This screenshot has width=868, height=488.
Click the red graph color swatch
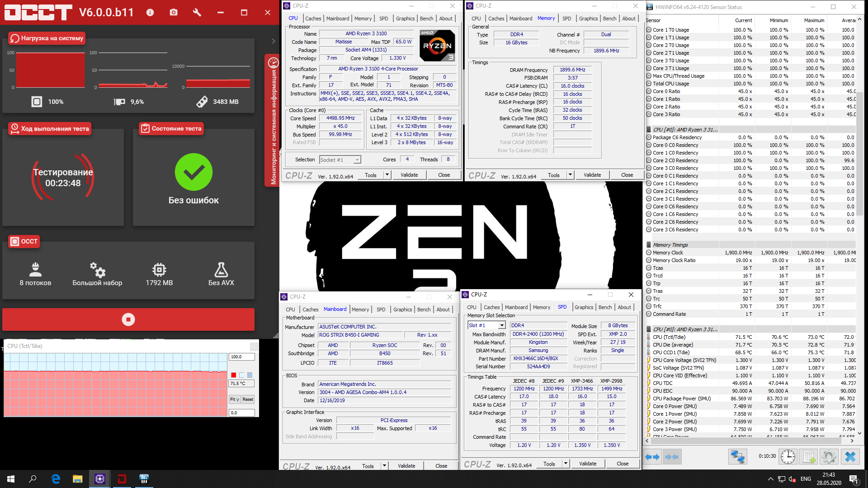pos(233,375)
